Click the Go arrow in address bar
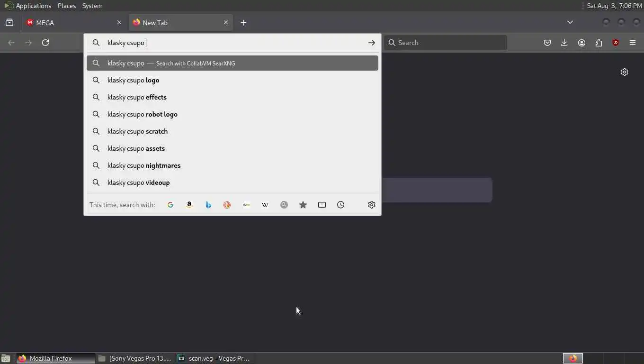The width and height of the screenshot is (644, 364). (x=372, y=43)
